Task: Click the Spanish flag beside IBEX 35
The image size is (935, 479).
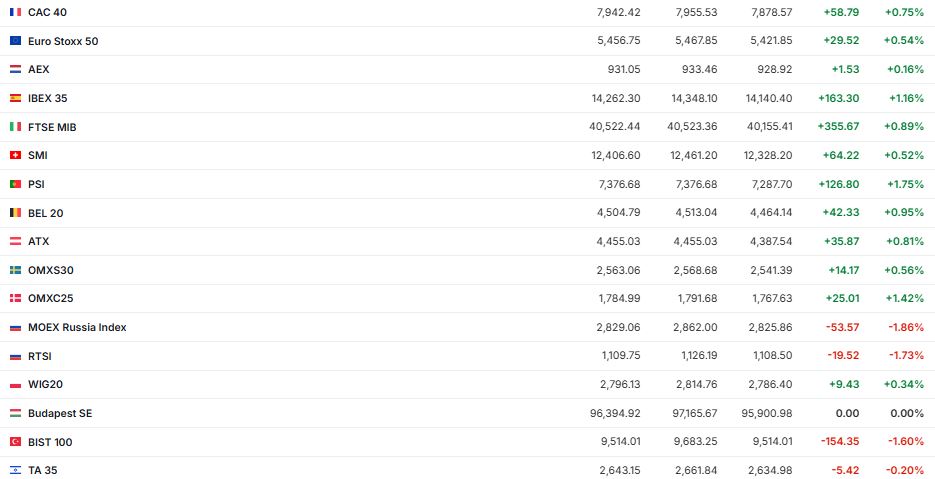Action: [x=15, y=98]
